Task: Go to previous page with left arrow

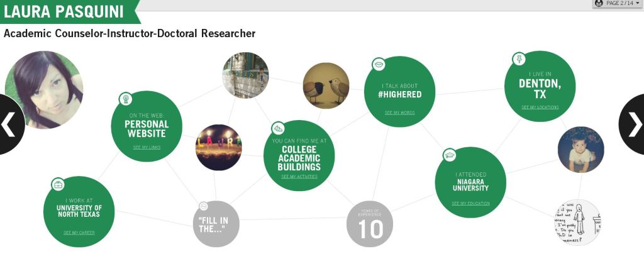Action: pyautogui.click(x=9, y=124)
